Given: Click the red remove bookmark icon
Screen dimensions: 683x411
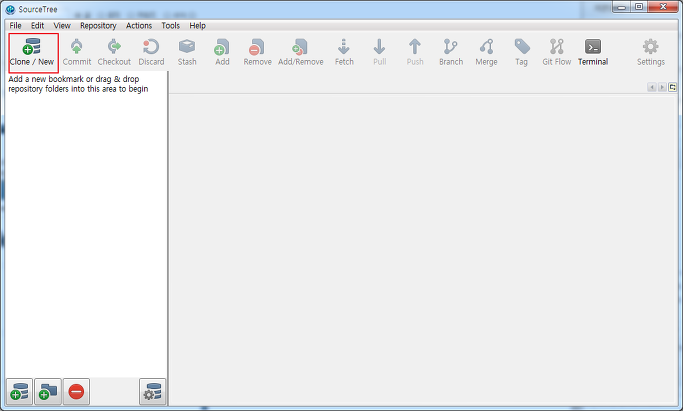Looking at the screenshot, I should (x=76, y=392).
